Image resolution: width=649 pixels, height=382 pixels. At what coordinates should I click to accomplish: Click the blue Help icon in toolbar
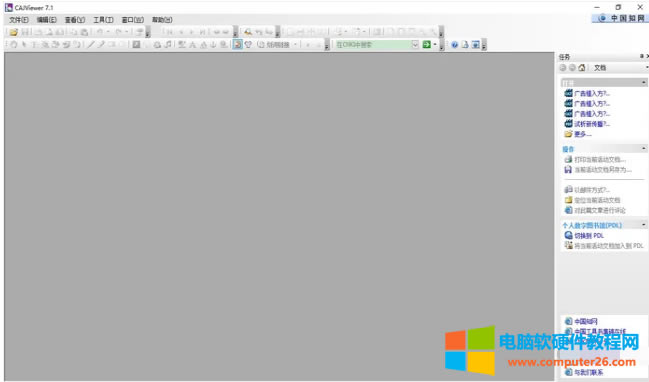[x=454, y=45]
